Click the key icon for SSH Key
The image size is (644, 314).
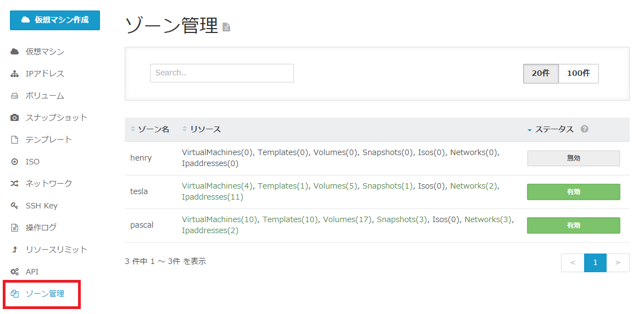coord(15,206)
